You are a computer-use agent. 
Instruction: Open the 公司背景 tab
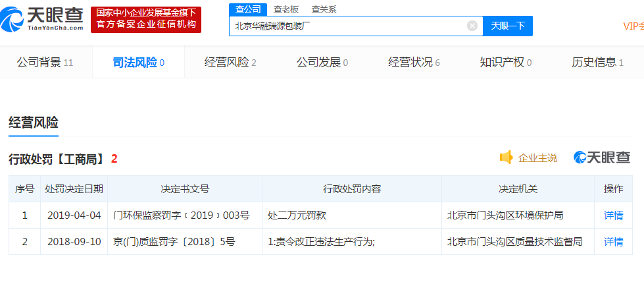point(45,62)
